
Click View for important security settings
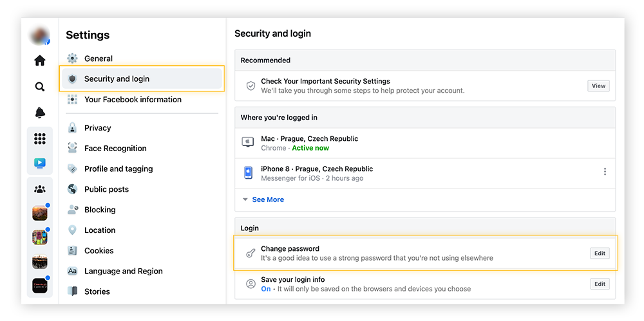[598, 86]
